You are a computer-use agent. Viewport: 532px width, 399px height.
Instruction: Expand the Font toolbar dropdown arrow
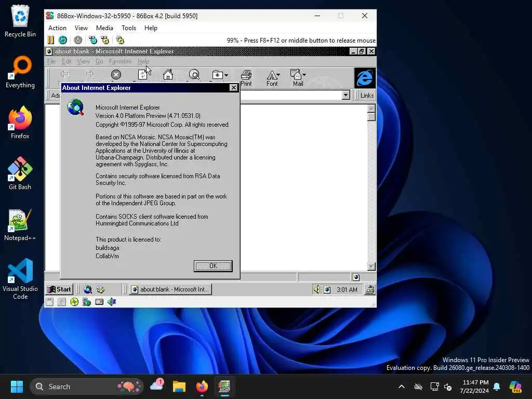click(278, 75)
